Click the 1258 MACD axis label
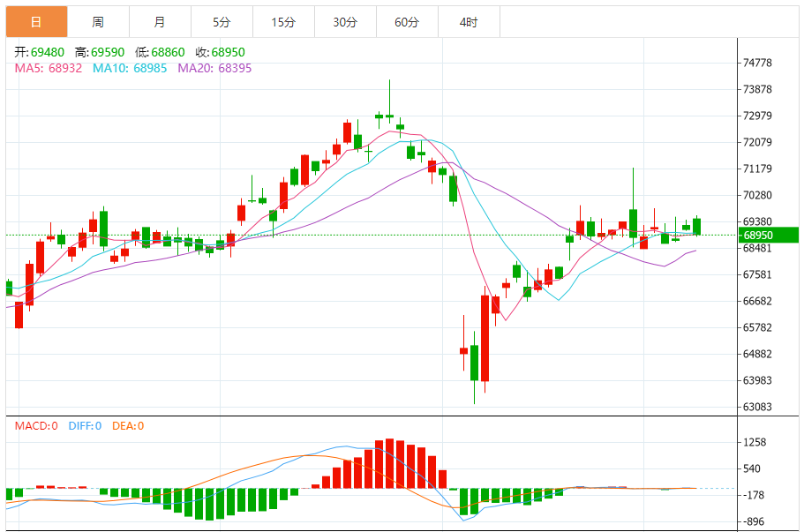804x532 pixels. [x=755, y=442]
